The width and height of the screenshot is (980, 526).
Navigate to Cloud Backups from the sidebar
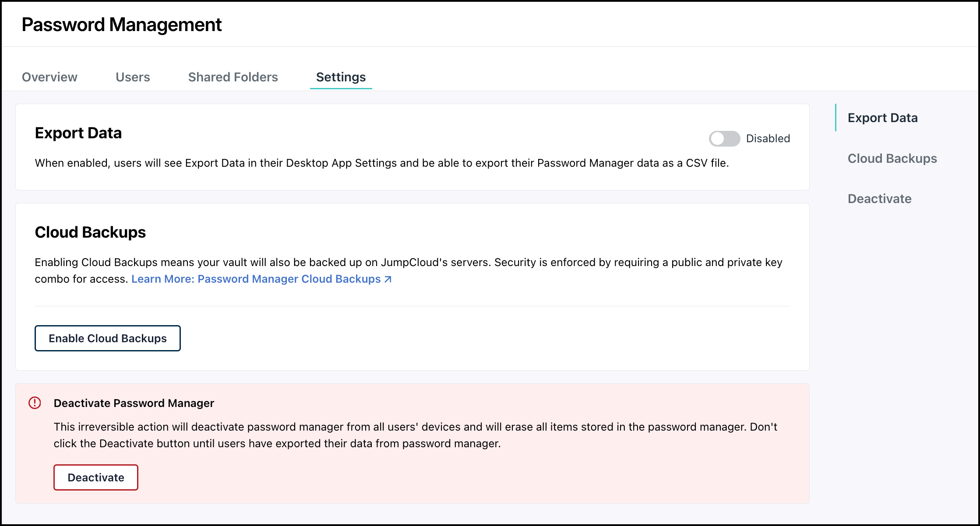point(892,158)
